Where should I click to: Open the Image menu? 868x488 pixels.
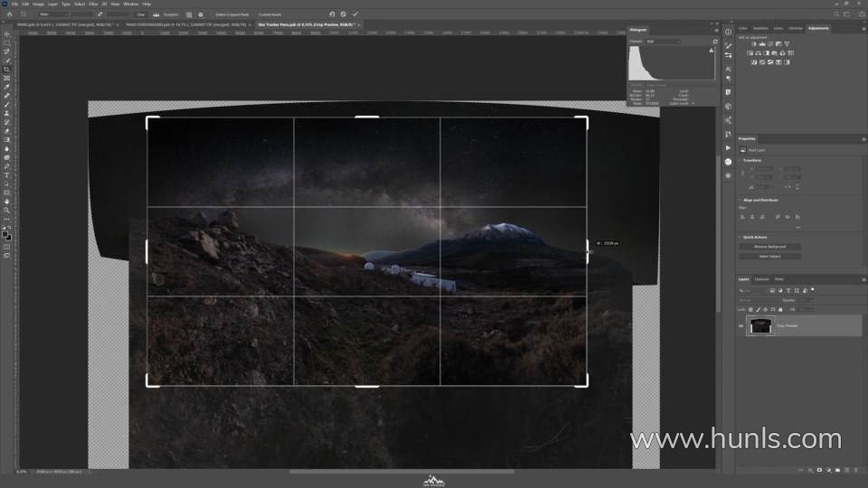(38, 4)
